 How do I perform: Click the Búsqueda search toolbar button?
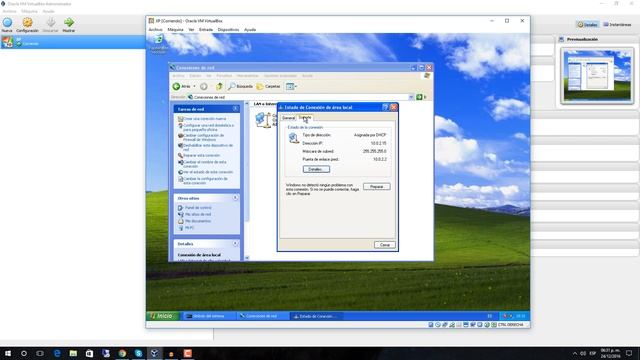[240, 86]
